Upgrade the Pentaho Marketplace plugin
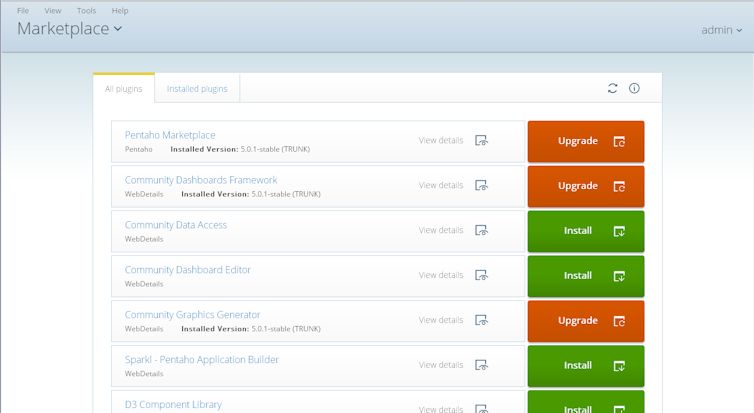Screen dimensions: 754x413 click(586, 141)
